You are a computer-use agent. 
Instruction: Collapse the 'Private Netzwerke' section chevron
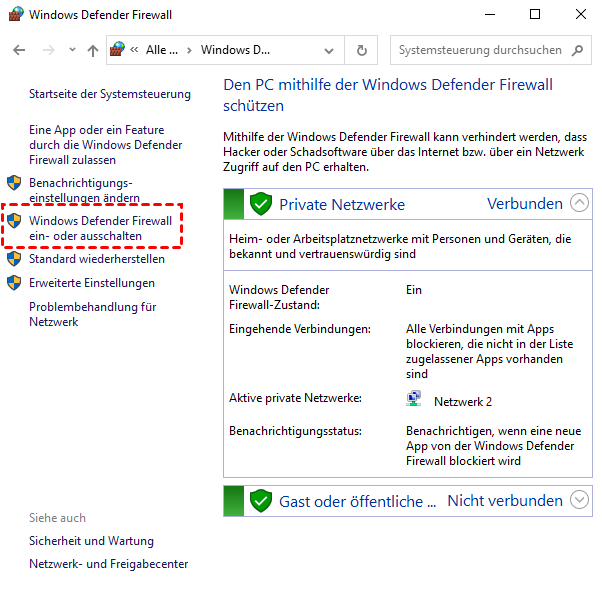(579, 203)
